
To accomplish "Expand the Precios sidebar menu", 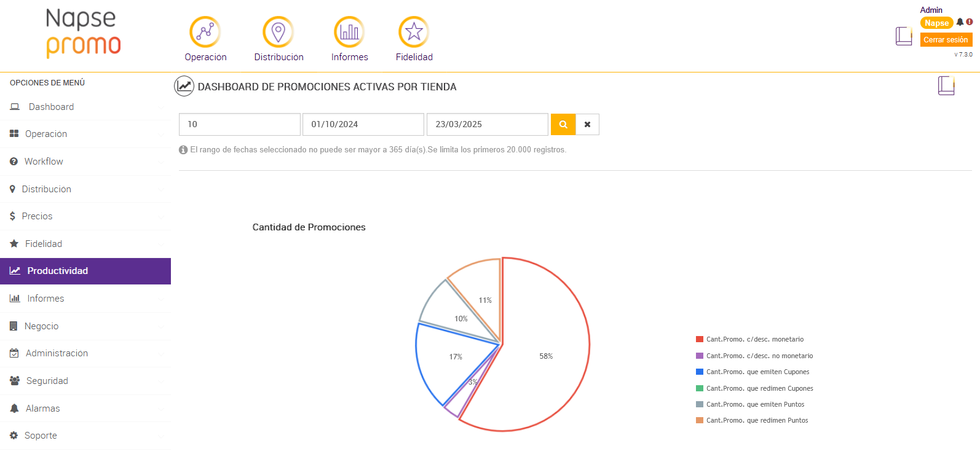I will click(x=37, y=216).
